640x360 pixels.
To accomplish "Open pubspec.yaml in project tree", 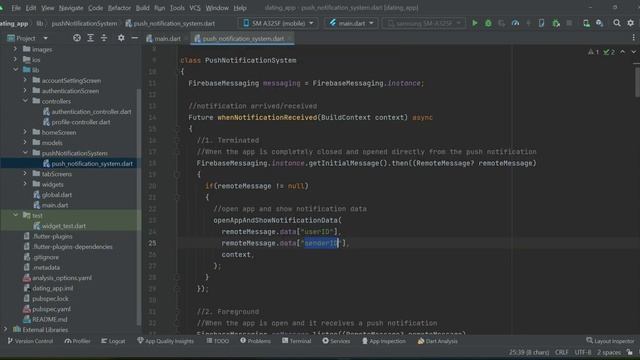I will click(x=47, y=309).
